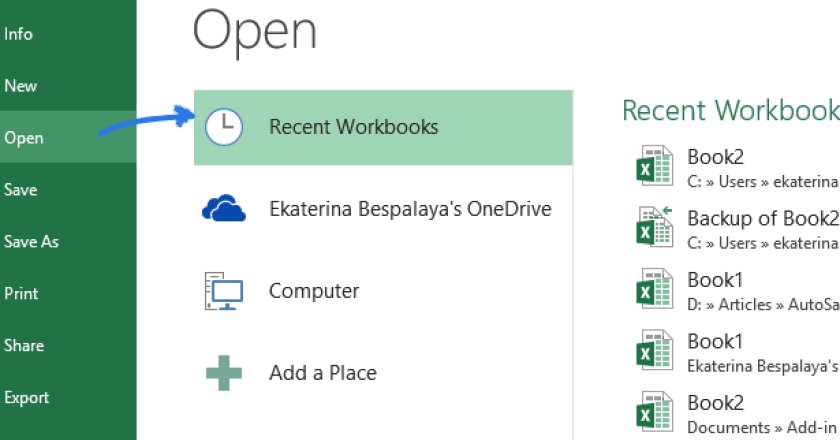This screenshot has width=840, height=440.
Task: Click the OneDrive cloud icon
Action: (223, 209)
